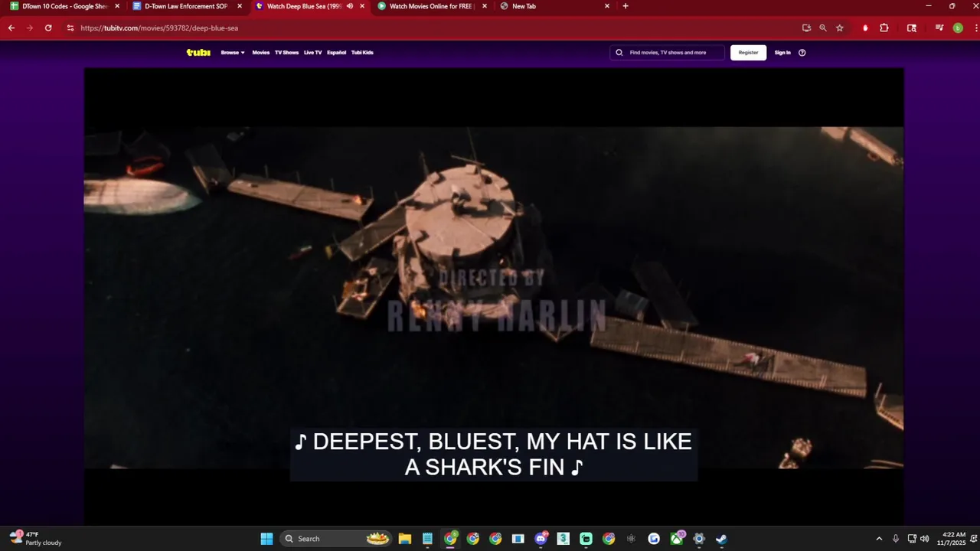Open Tubi Kids
The width and height of the screenshot is (980, 551).
pos(362,53)
